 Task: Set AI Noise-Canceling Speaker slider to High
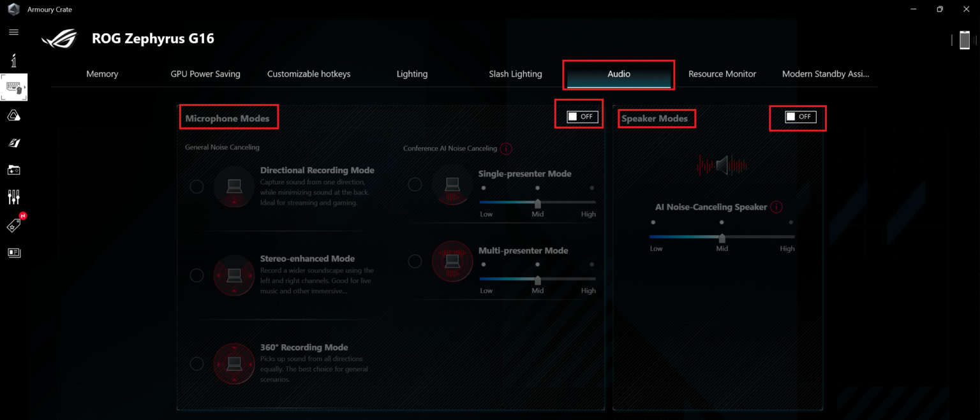pos(791,237)
